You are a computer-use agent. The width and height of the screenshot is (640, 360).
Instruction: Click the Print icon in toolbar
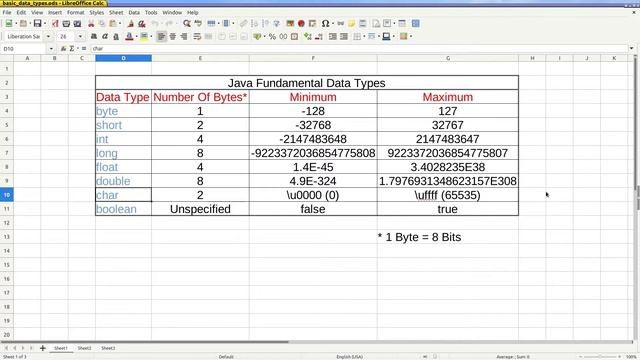coord(66,24)
